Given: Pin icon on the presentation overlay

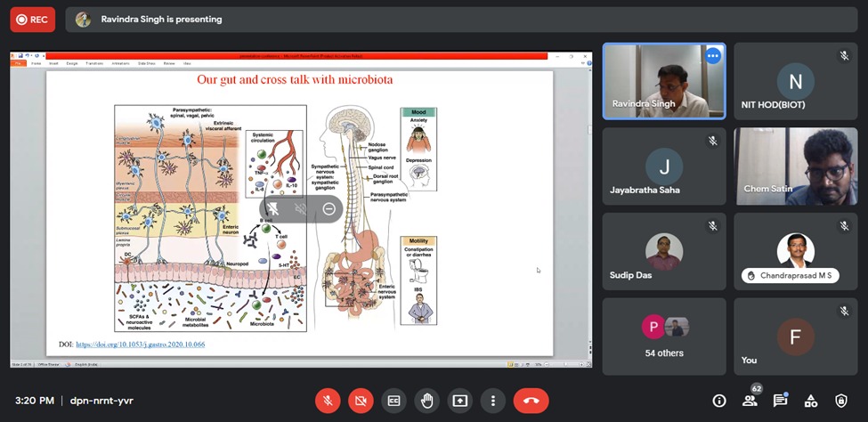Looking at the screenshot, I should [x=272, y=209].
